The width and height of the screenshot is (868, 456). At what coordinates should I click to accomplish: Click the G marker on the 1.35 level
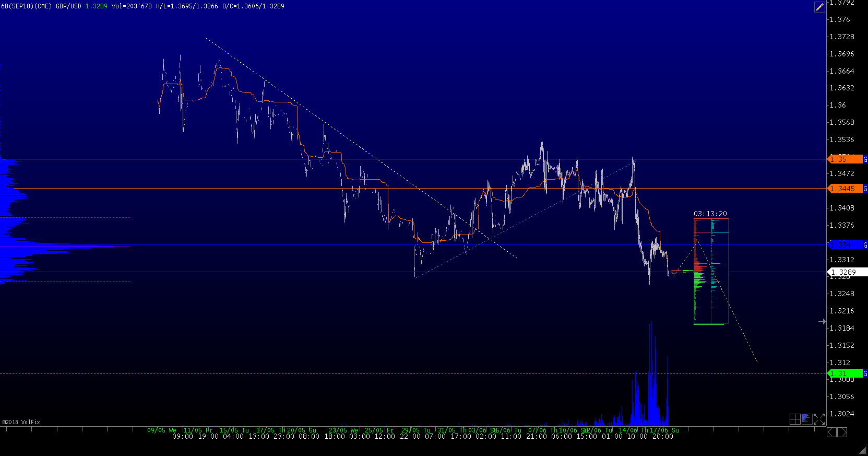pos(865,159)
